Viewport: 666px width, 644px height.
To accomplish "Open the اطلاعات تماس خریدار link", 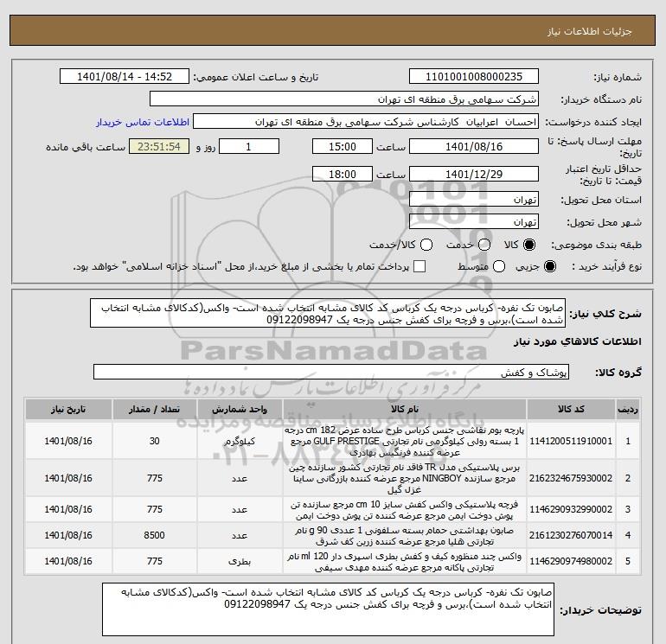I will point(143,122).
